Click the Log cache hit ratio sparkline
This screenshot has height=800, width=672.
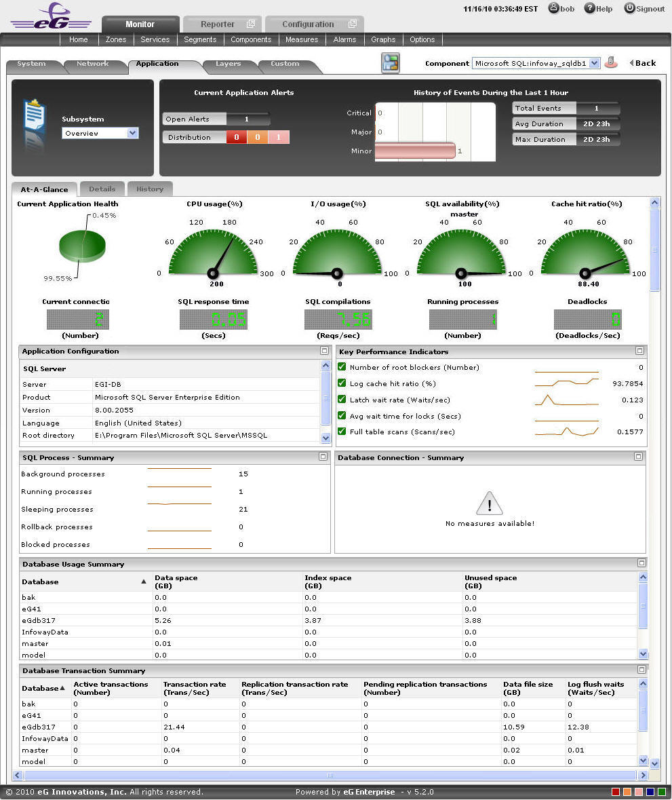click(566, 381)
